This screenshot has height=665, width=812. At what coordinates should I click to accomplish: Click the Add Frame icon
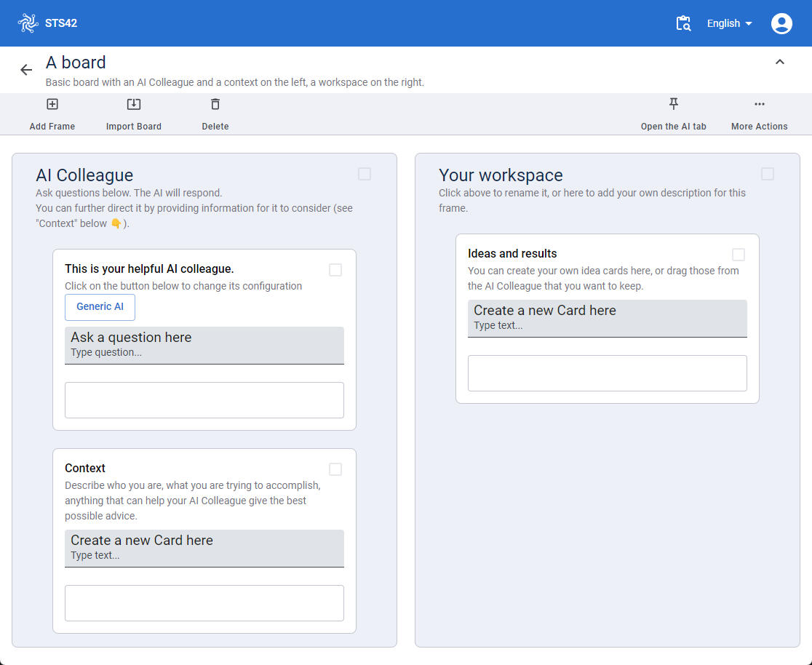click(x=52, y=105)
